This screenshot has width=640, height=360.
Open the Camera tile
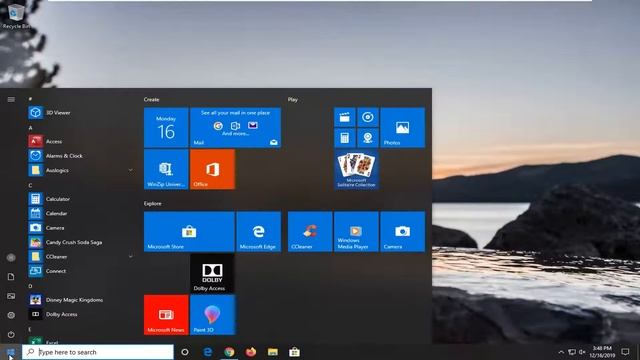pos(402,231)
